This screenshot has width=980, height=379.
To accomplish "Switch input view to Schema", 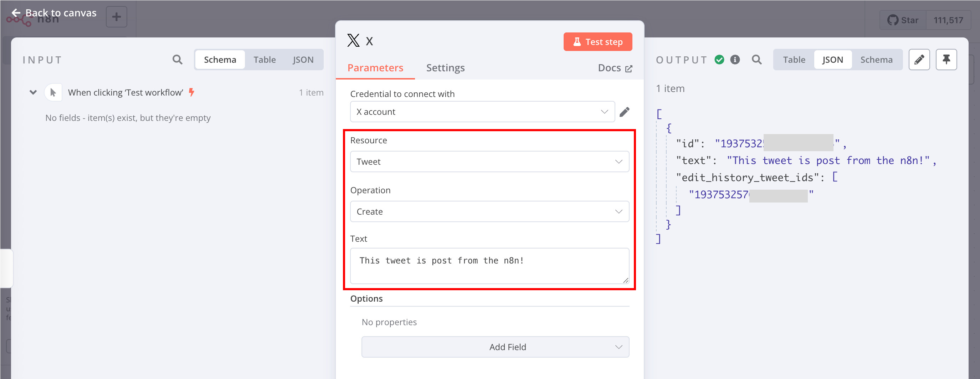I will point(220,60).
